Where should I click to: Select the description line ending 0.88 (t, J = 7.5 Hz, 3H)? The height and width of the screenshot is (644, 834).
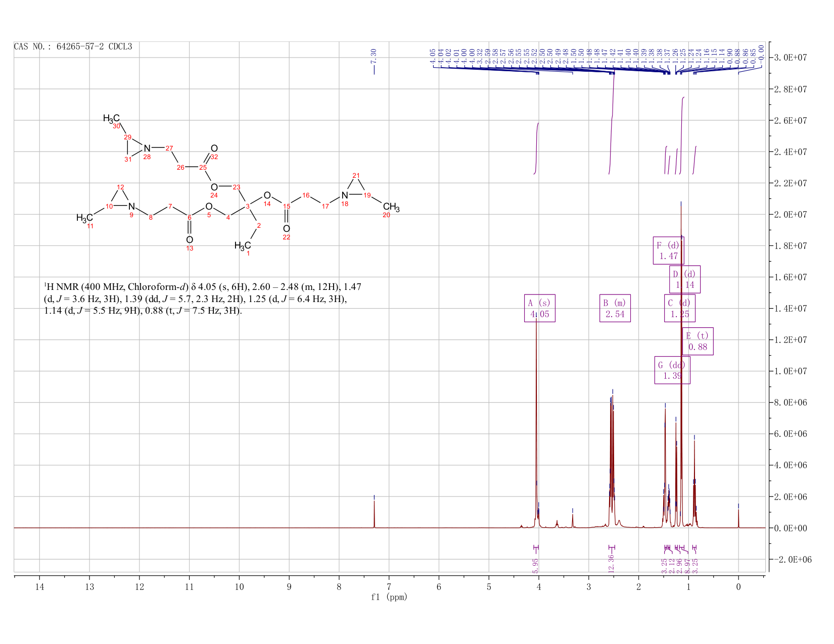(144, 311)
